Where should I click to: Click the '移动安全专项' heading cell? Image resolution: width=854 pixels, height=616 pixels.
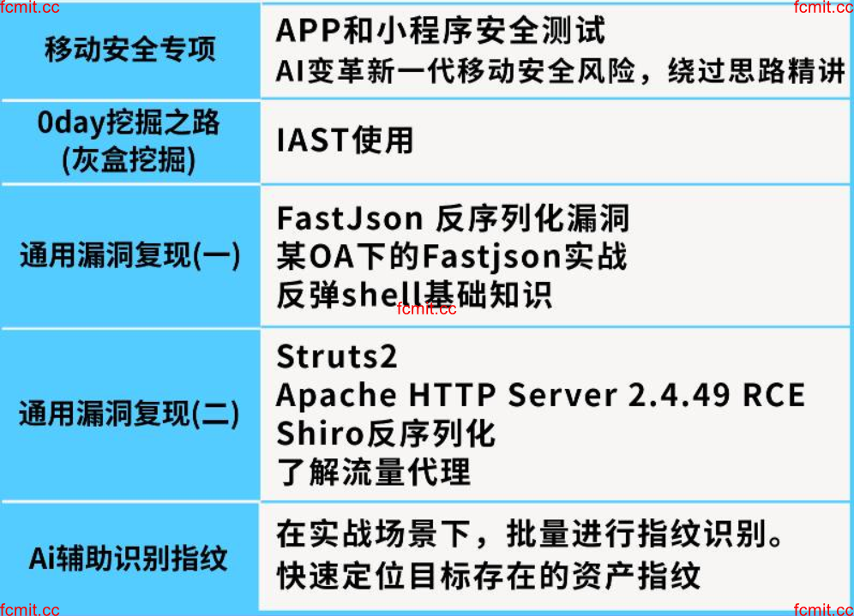129,50
